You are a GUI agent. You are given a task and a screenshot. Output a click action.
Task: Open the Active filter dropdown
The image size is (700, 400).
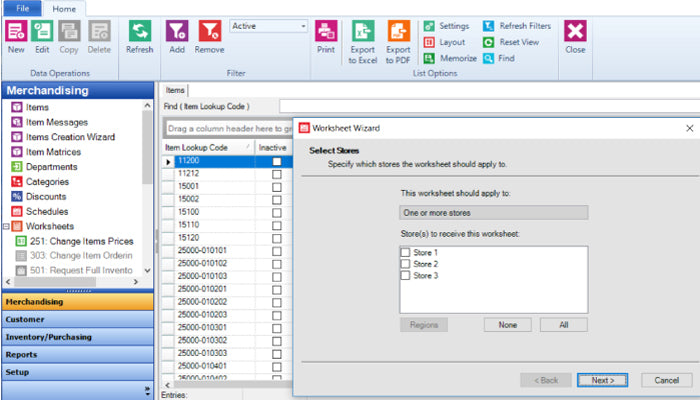[x=303, y=26]
